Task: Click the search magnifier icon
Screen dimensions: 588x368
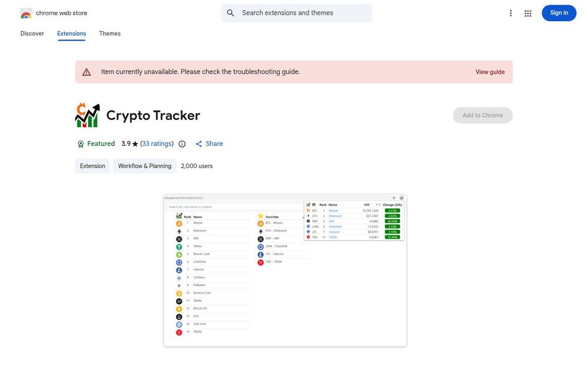Action: tap(230, 13)
